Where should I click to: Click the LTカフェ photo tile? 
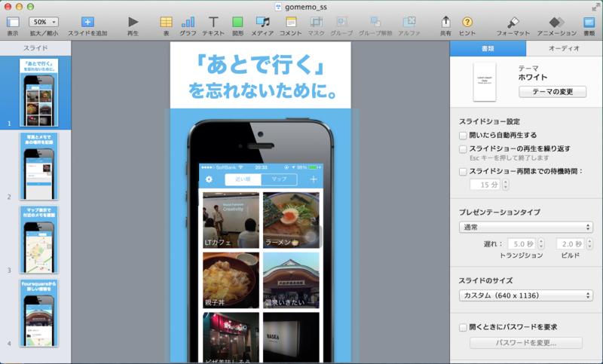(231, 220)
